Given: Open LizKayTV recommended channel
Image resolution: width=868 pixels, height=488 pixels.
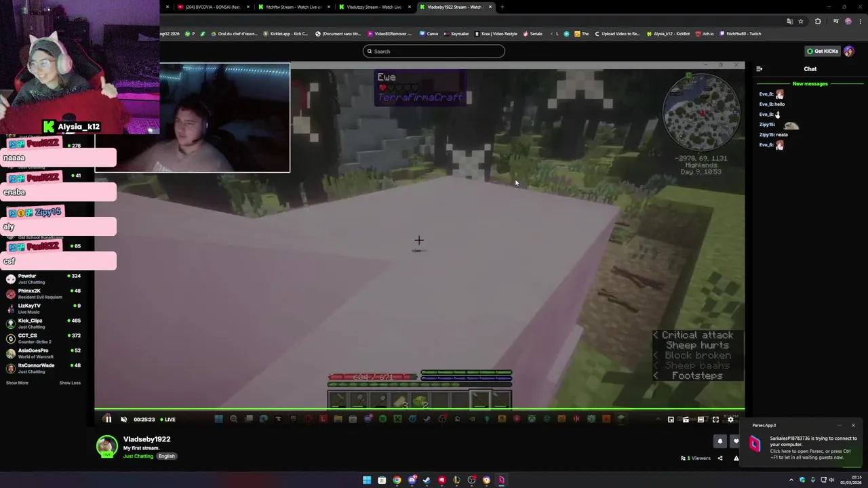Looking at the screenshot, I should click(x=44, y=308).
